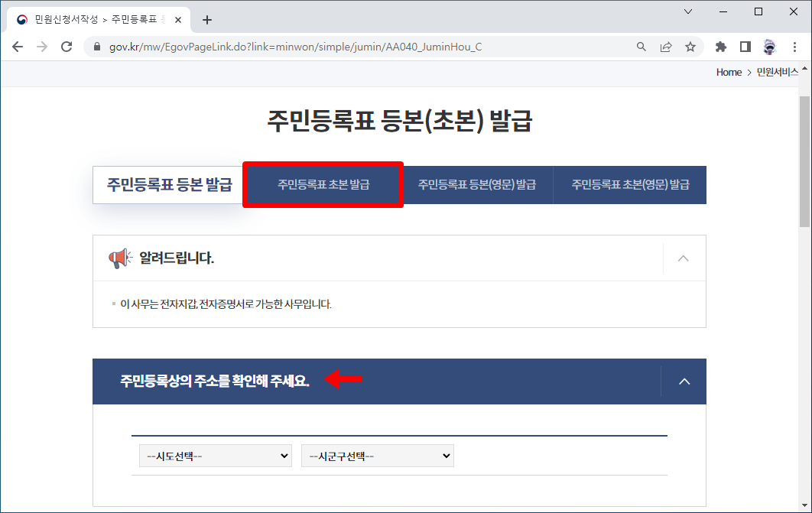Open 주민등록표 초본(영문) 발급 tab
The height and width of the screenshot is (513, 812).
(630, 185)
